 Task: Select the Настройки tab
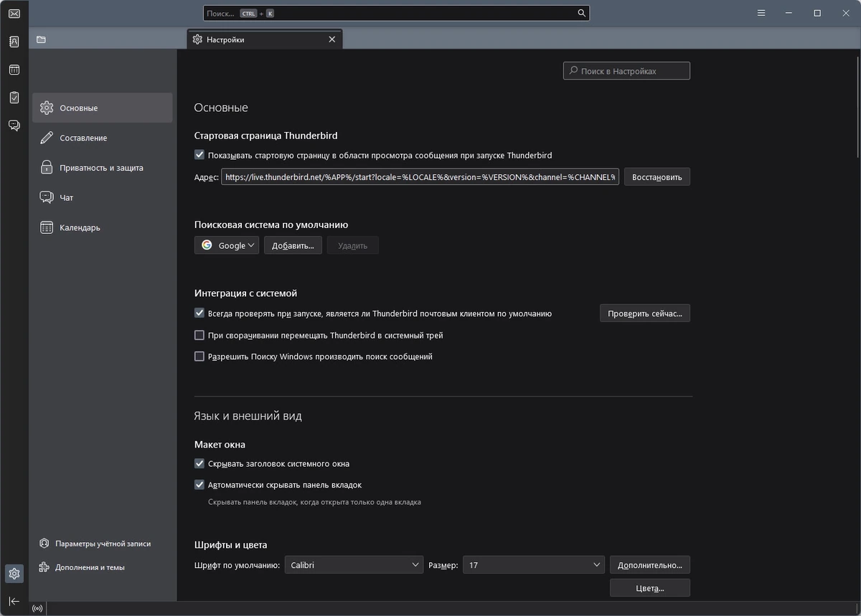(265, 39)
